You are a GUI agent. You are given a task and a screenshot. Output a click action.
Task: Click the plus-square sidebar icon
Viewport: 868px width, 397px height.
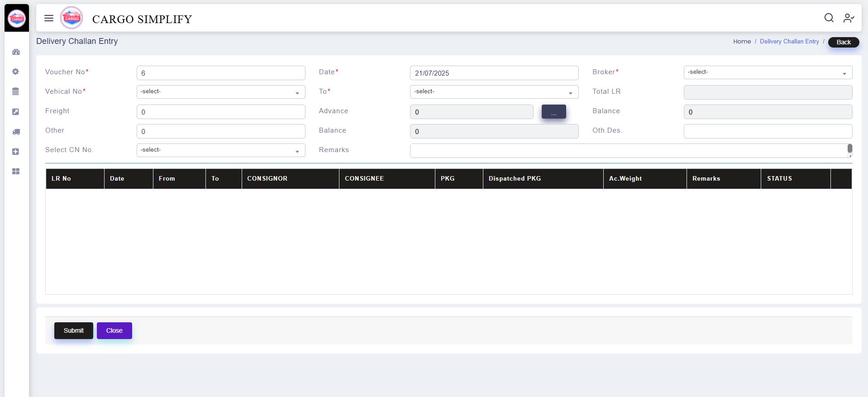(x=16, y=152)
